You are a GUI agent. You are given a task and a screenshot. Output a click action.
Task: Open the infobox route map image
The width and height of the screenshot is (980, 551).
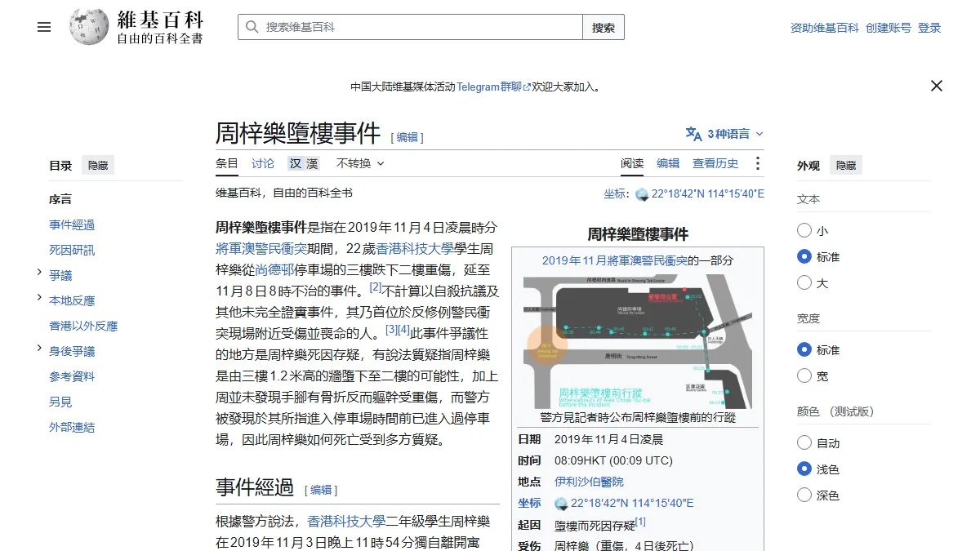click(638, 341)
